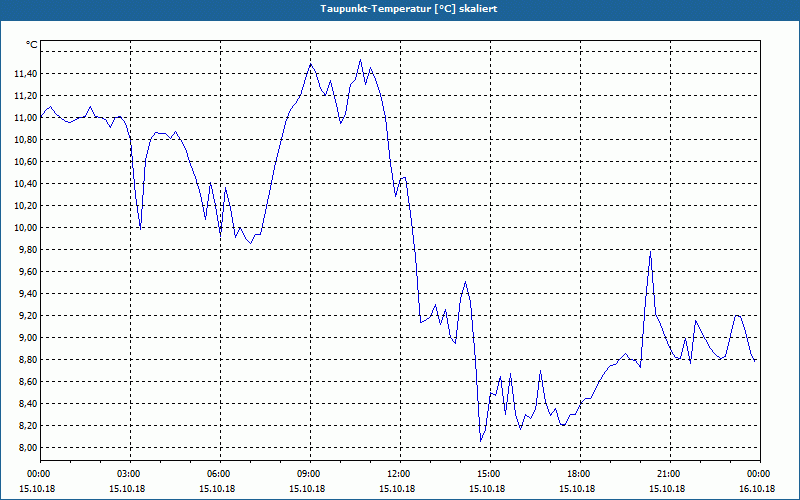Click the 8,80 y-axis label
The image size is (800, 500).
(x=28, y=360)
